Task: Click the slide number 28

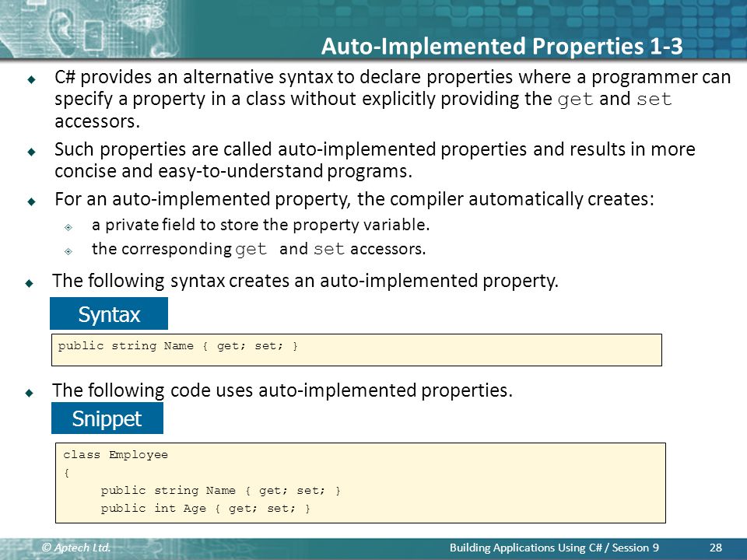Action: pos(716,548)
